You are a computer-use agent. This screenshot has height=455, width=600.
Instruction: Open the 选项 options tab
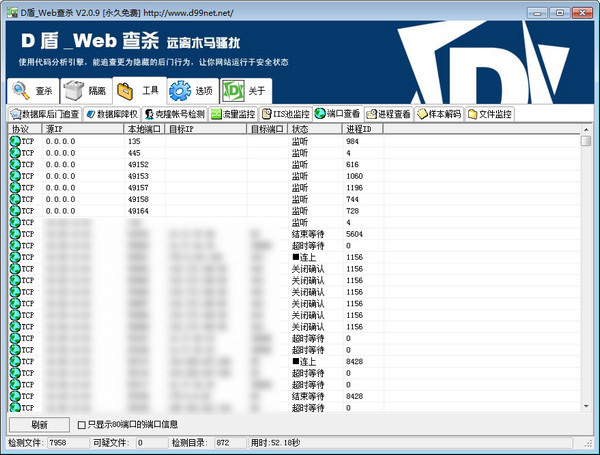pos(193,91)
